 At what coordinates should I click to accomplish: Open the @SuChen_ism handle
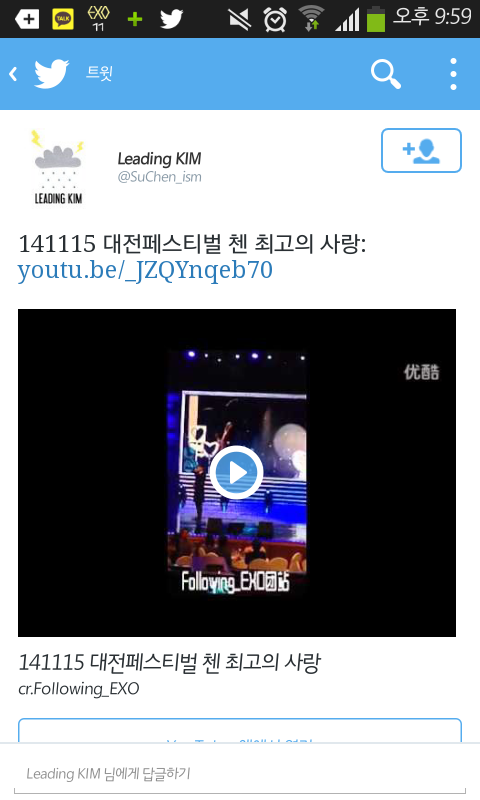click(160, 177)
